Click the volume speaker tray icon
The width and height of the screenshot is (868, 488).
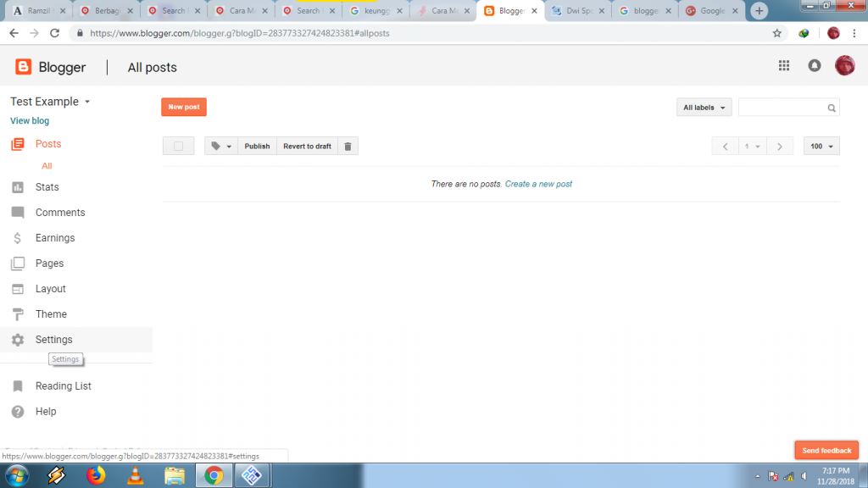(x=804, y=476)
